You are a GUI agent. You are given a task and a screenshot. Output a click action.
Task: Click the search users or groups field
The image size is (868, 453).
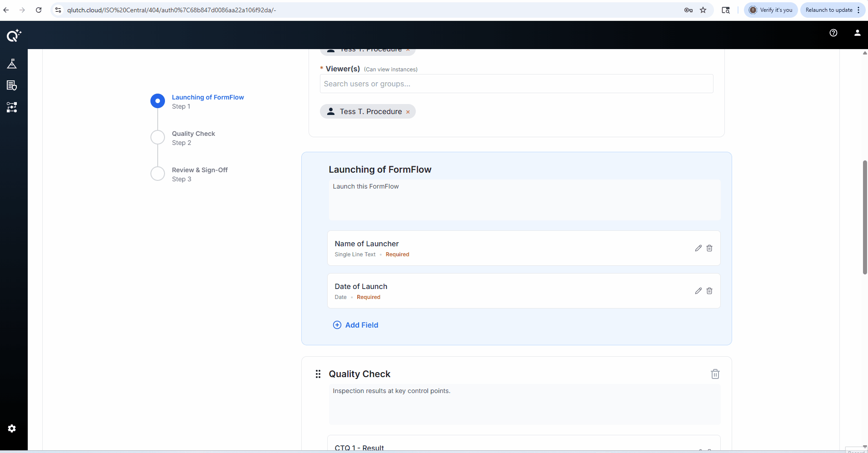pyautogui.click(x=517, y=84)
